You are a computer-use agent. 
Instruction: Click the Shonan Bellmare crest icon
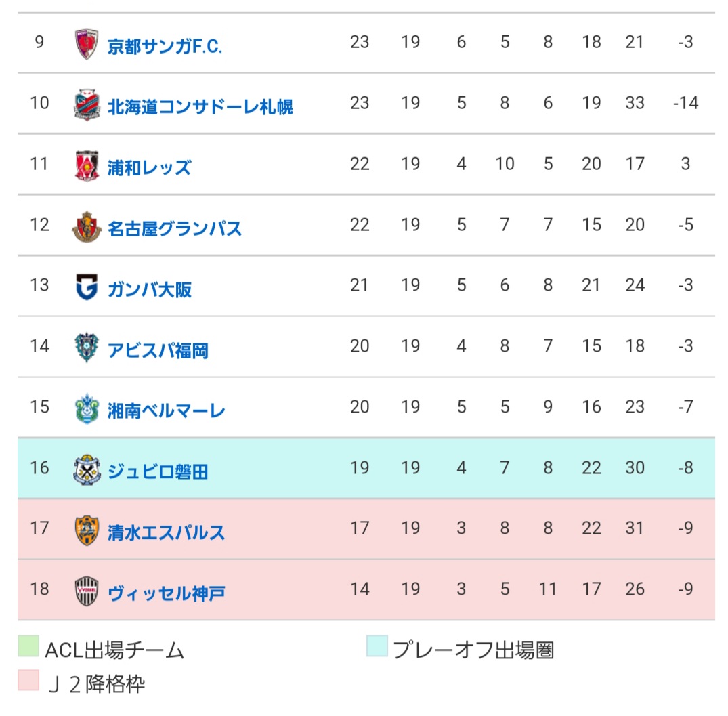click(87, 409)
